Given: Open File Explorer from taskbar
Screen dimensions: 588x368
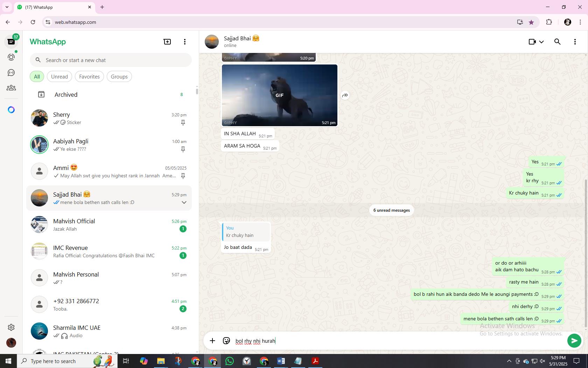Looking at the screenshot, I should click(x=161, y=361).
